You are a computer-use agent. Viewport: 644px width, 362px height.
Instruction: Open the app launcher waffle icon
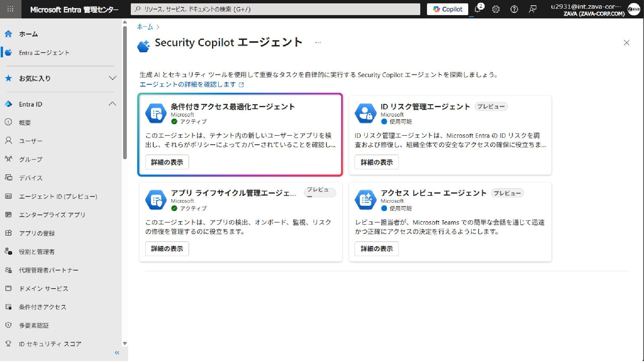point(10,9)
